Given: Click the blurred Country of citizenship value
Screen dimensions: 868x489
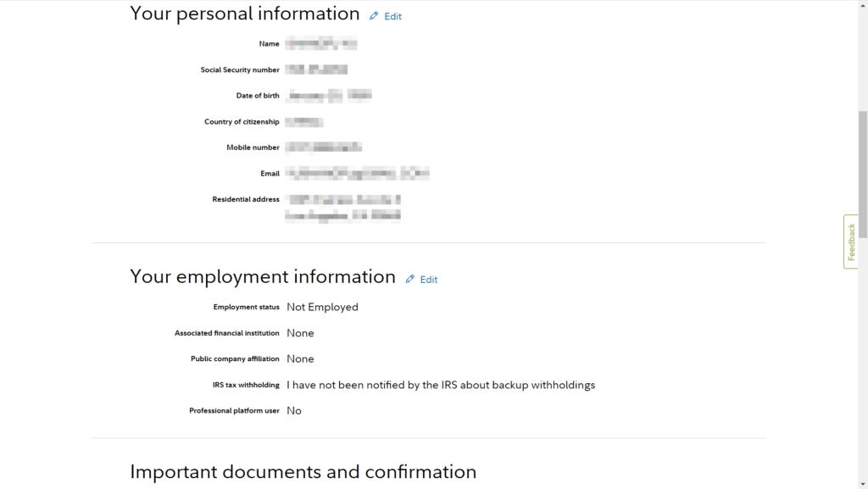Looking at the screenshot, I should pos(304,122).
